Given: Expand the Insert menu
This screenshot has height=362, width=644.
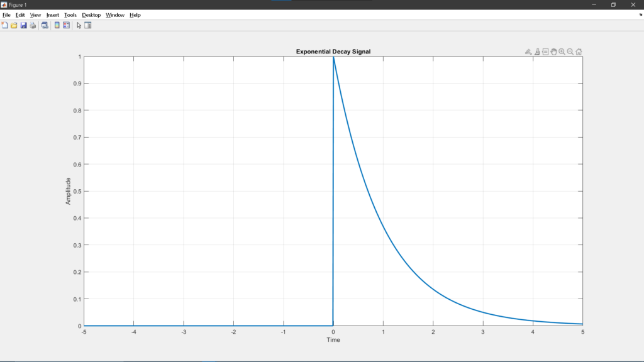Looking at the screenshot, I should pyautogui.click(x=53, y=15).
